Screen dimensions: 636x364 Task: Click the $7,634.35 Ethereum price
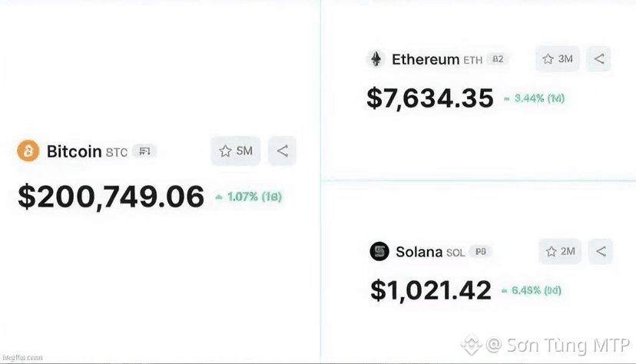[430, 98]
